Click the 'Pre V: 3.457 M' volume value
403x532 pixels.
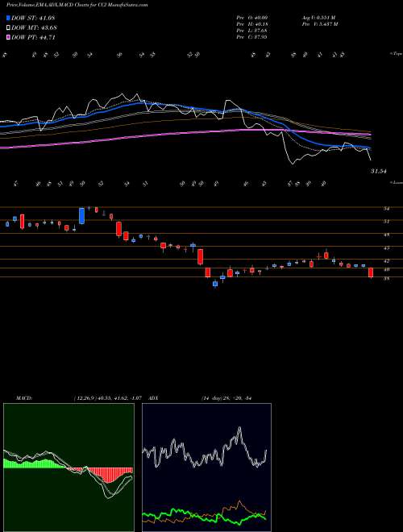click(x=319, y=24)
